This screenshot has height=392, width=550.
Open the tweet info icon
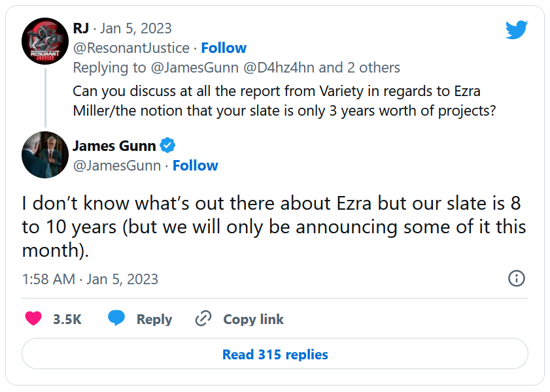coord(516,278)
